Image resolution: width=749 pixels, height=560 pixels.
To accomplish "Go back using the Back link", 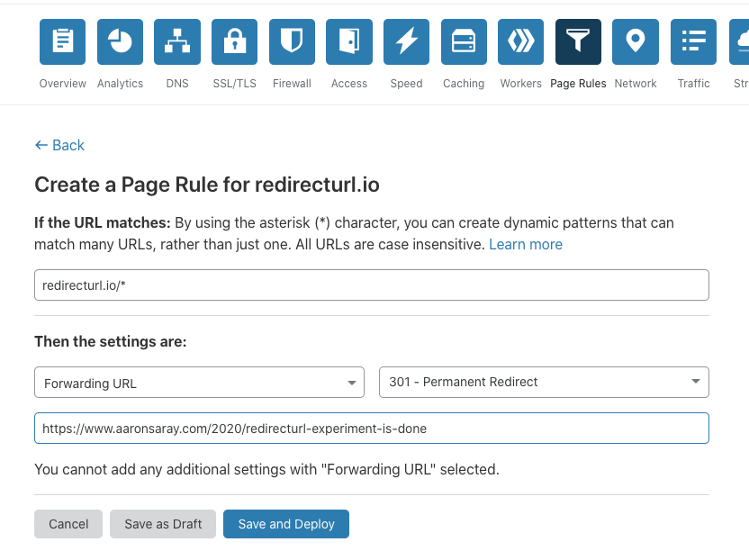I will point(59,145).
